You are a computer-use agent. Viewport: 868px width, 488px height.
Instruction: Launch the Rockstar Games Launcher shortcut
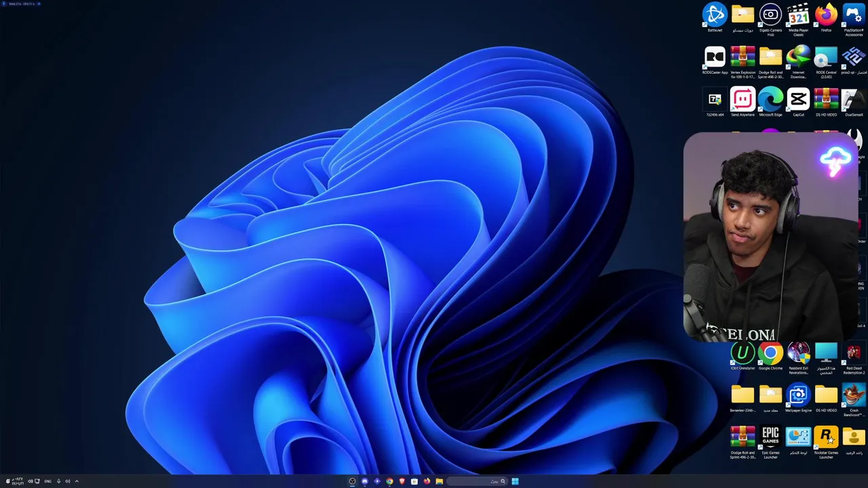pos(826,442)
